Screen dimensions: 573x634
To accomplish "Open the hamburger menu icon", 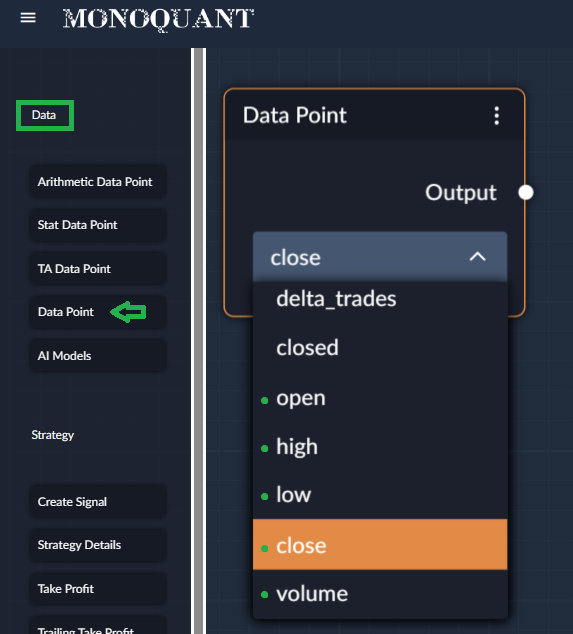I will pyautogui.click(x=28, y=18).
